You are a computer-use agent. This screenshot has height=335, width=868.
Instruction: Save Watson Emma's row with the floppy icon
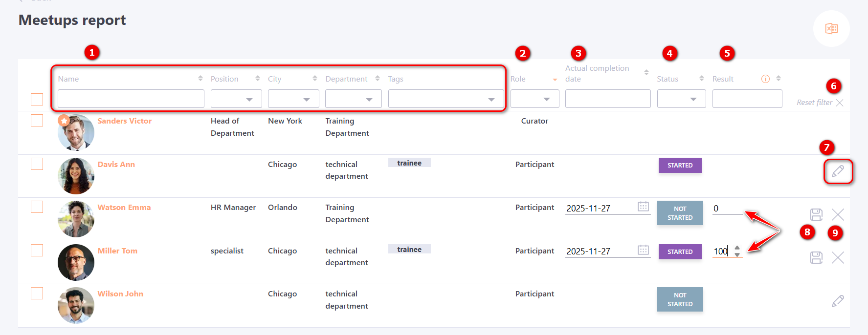click(816, 214)
